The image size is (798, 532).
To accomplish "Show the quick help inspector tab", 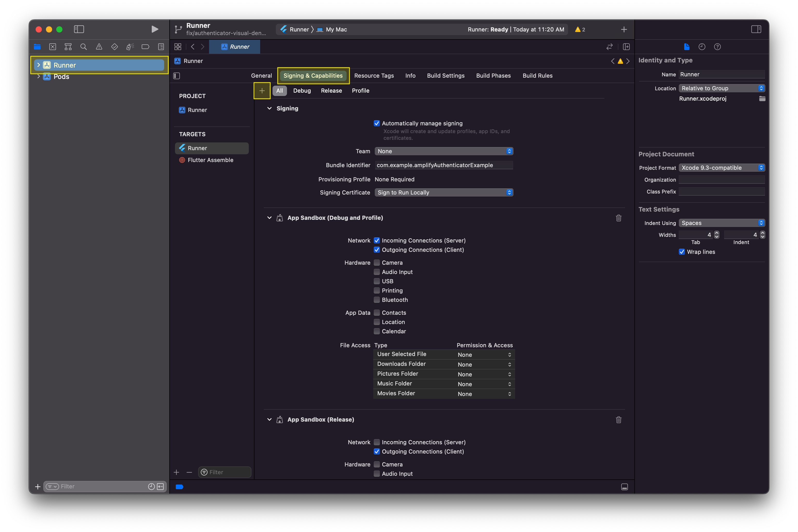I will pos(717,47).
